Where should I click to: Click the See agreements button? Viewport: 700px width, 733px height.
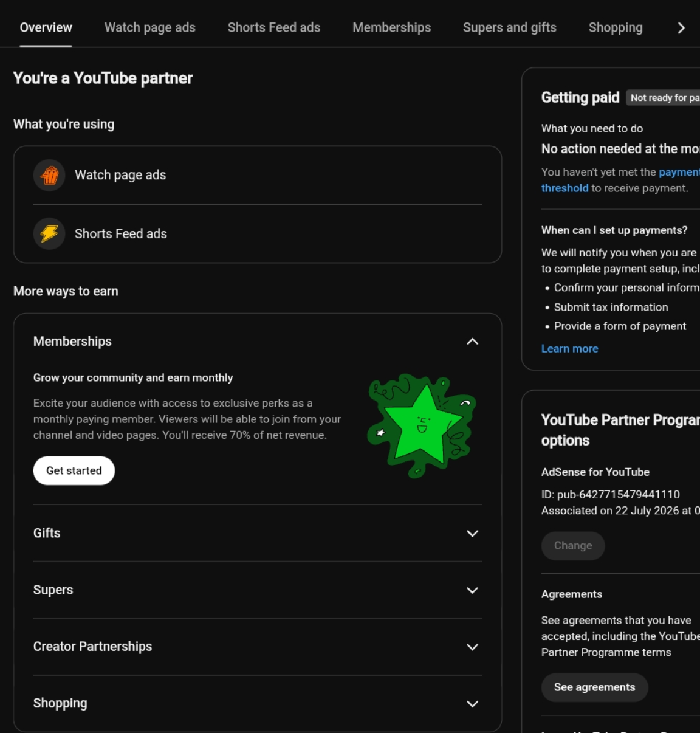pyautogui.click(x=595, y=687)
